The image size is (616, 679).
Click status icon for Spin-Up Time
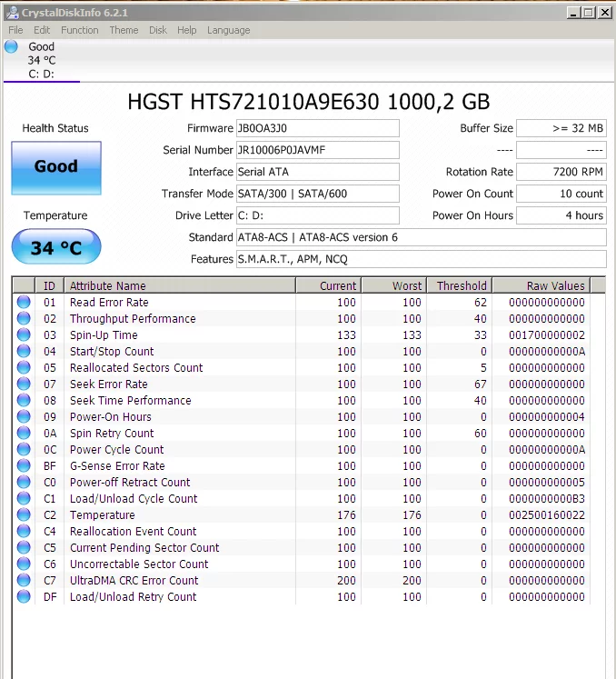pos(24,335)
